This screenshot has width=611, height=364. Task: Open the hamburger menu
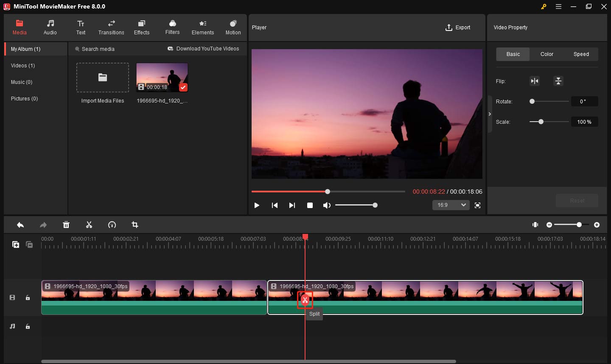(559, 6)
